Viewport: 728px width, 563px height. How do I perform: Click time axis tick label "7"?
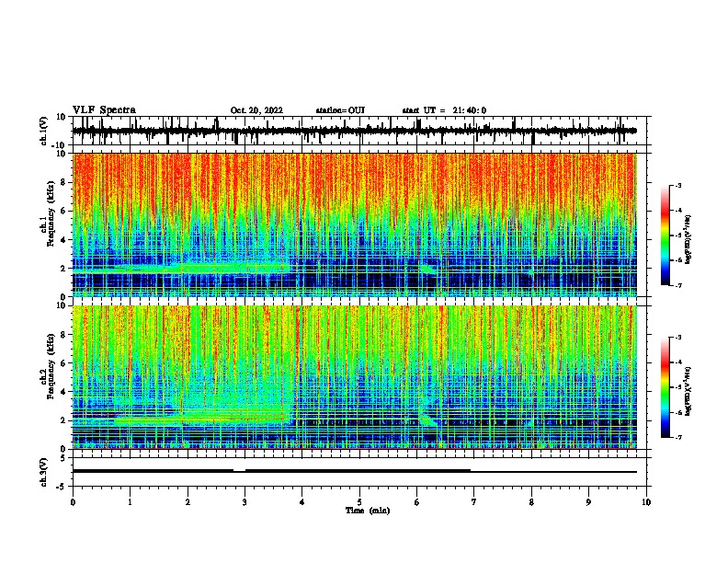click(474, 502)
